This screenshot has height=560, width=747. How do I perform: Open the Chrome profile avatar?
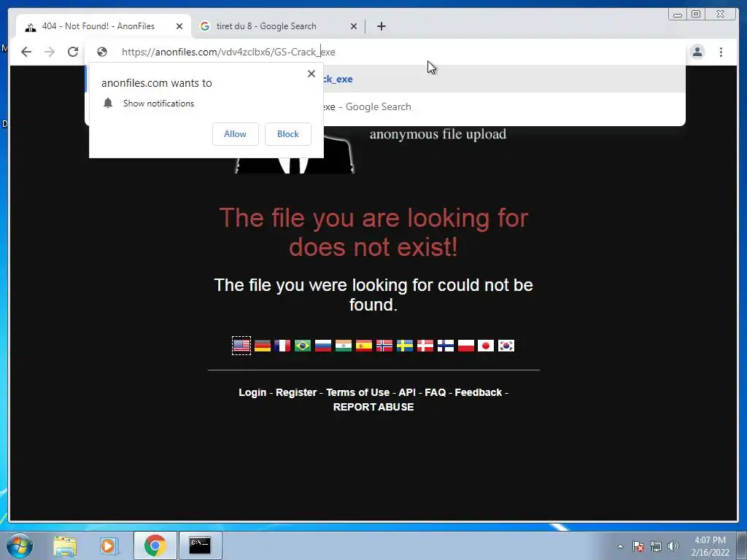pos(697,52)
